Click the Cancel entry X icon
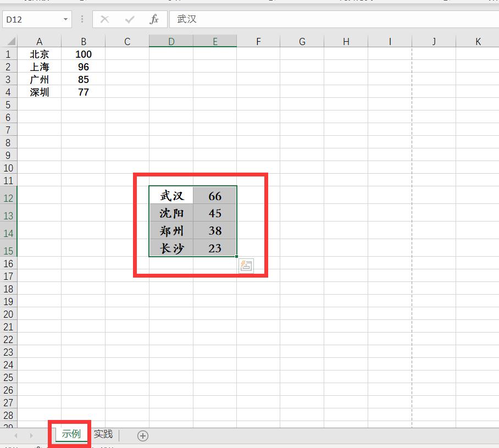Viewport: 499px width, 448px height. coord(105,19)
